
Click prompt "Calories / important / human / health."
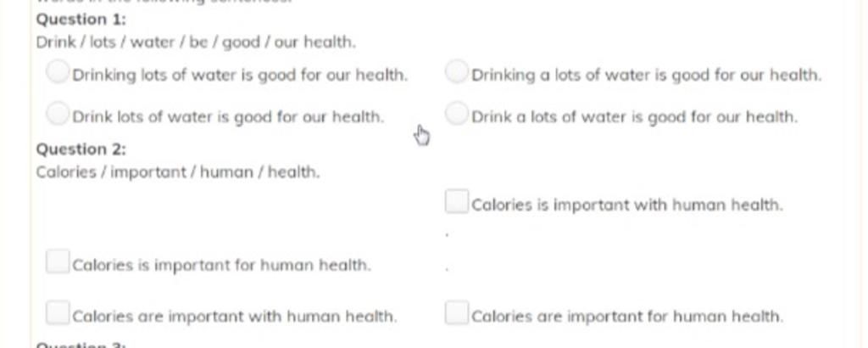(178, 172)
